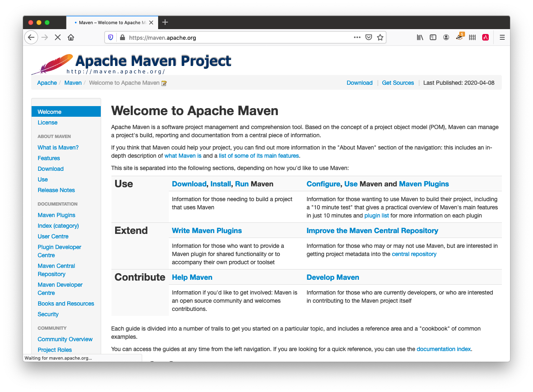Open the Install heading link
This screenshot has width=533, height=392.
(x=221, y=184)
